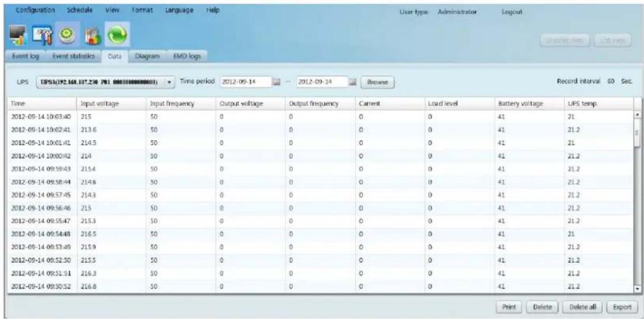Switch to the Diagram tab
The height and width of the screenshot is (319, 644).
point(146,57)
